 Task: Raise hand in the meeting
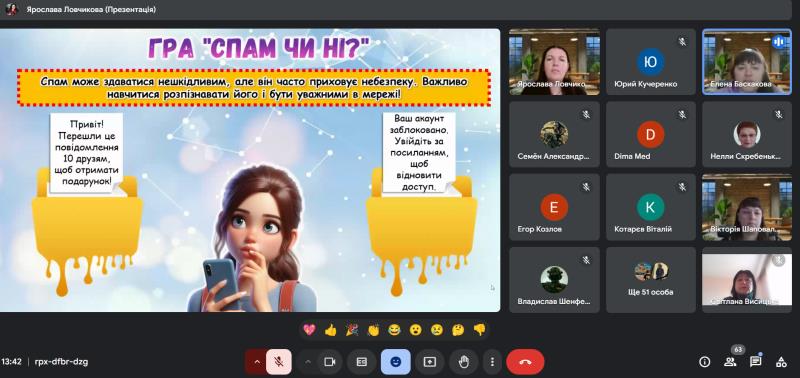pyautogui.click(x=463, y=362)
